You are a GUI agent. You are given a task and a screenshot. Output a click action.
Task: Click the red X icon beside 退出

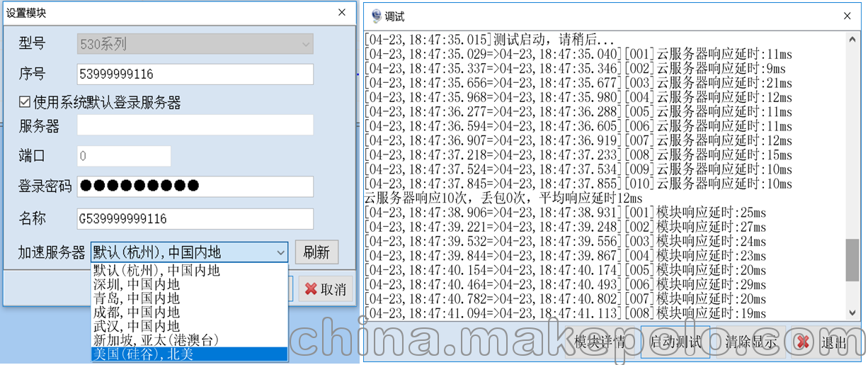[x=803, y=342]
